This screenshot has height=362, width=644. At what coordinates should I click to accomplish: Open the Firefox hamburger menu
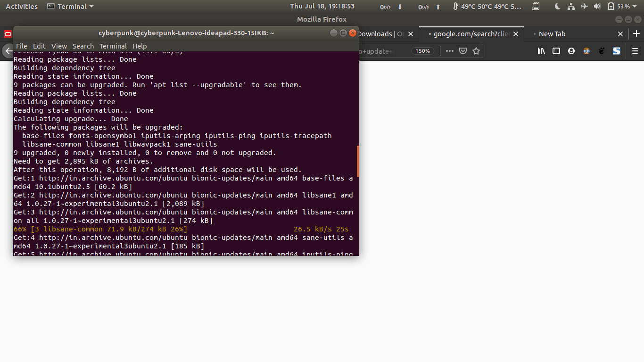(x=635, y=51)
